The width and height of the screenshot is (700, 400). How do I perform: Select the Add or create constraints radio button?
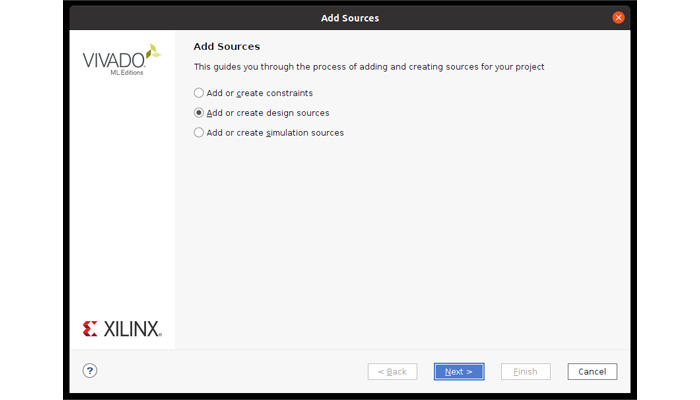(199, 93)
